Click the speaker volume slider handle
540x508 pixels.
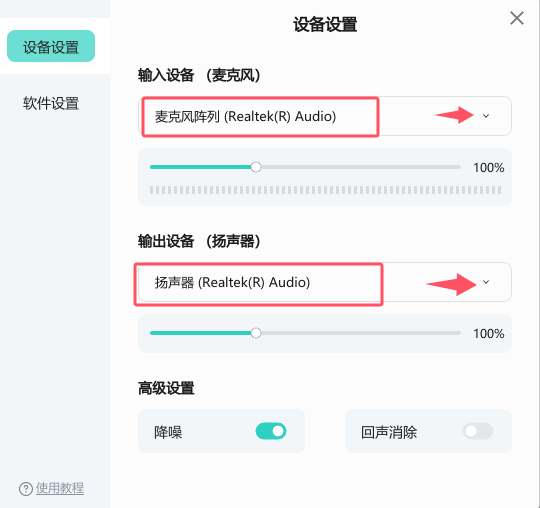click(256, 333)
